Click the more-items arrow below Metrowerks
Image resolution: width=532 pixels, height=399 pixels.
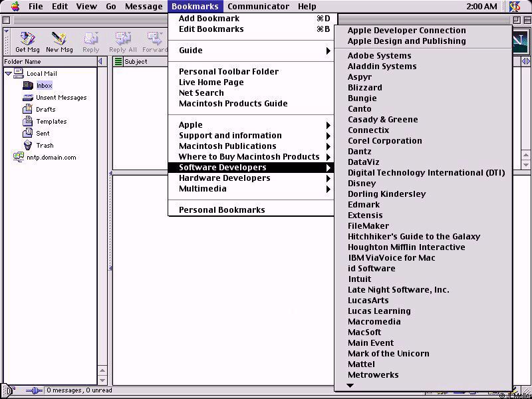point(350,386)
